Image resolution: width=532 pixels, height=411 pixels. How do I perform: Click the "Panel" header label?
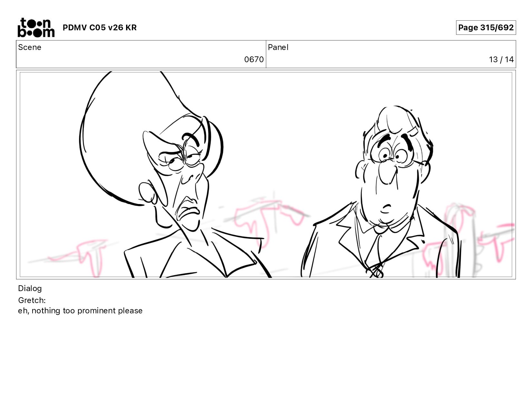(x=278, y=47)
